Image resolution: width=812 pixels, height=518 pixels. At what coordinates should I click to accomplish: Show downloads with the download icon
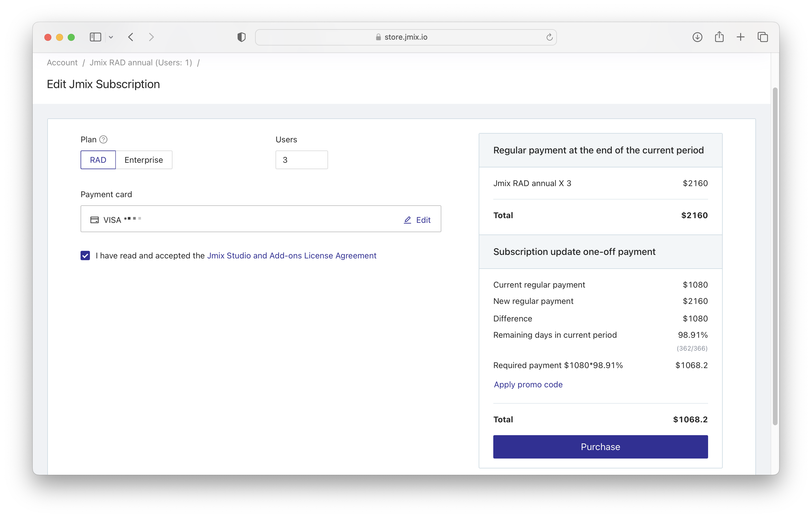[x=697, y=37]
